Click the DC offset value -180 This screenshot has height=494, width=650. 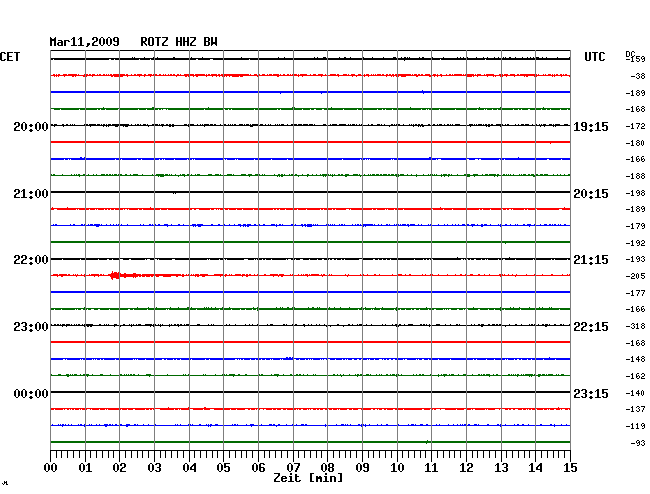point(635,143)
